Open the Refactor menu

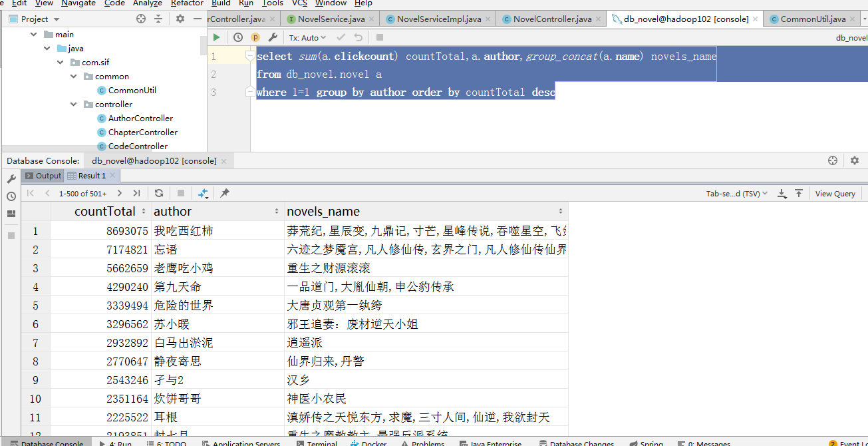coord(187,3)
